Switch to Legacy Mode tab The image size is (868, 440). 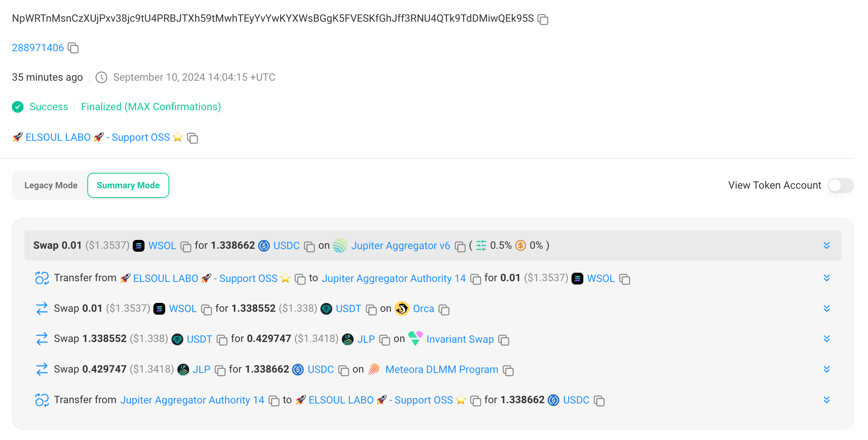pyautogui.click(x=51, y=185)
